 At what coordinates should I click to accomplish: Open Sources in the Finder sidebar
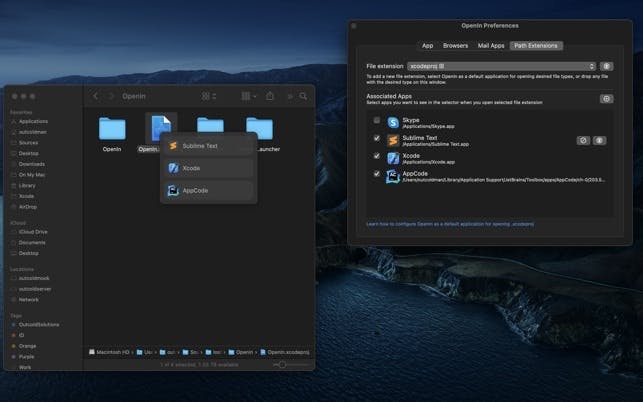28,143
